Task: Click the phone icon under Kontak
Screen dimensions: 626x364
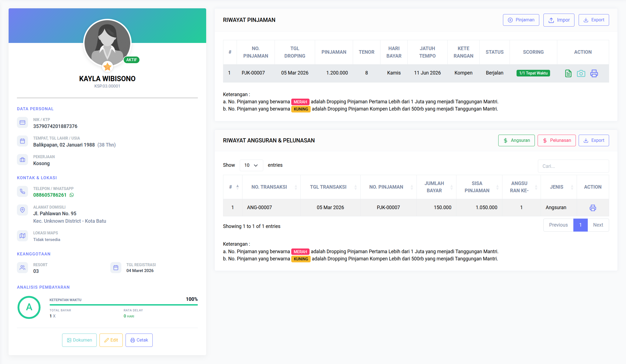Action: coord(22,191)
